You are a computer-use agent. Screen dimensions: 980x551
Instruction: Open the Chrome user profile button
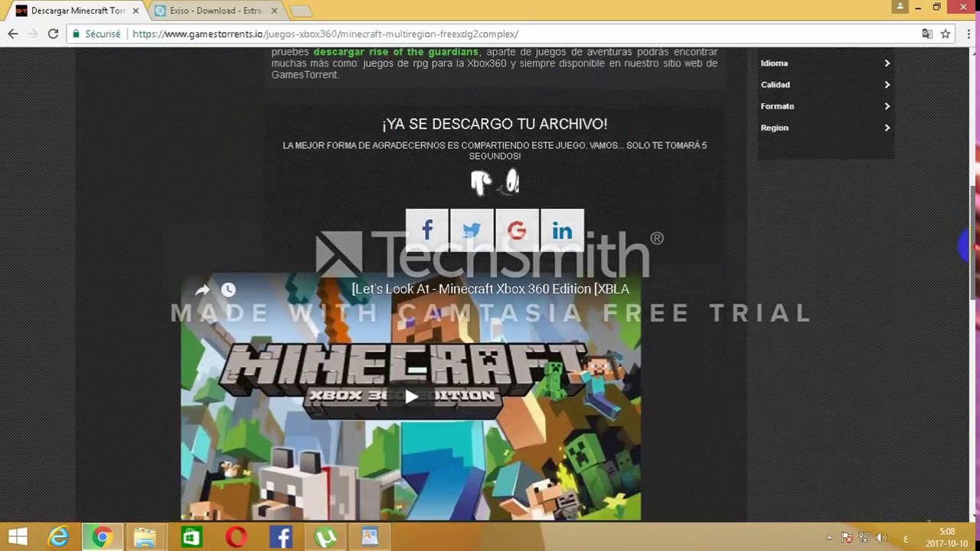pyautogui.click(x=900, y=7)
